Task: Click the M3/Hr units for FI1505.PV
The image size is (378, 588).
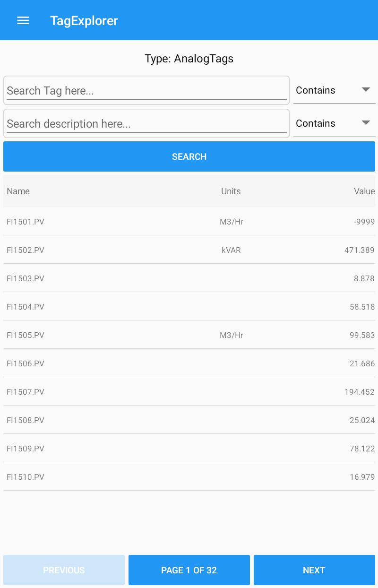Action: (232, 335)
